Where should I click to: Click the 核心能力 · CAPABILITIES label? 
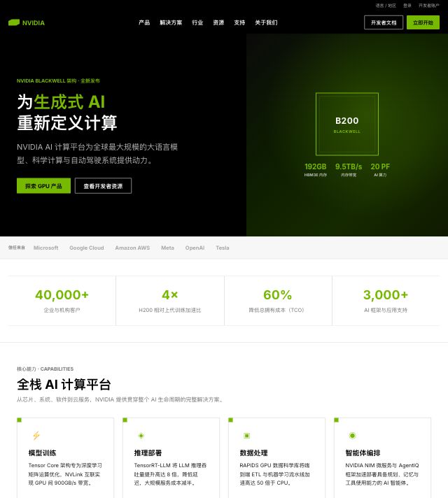(x=45, y=369)
